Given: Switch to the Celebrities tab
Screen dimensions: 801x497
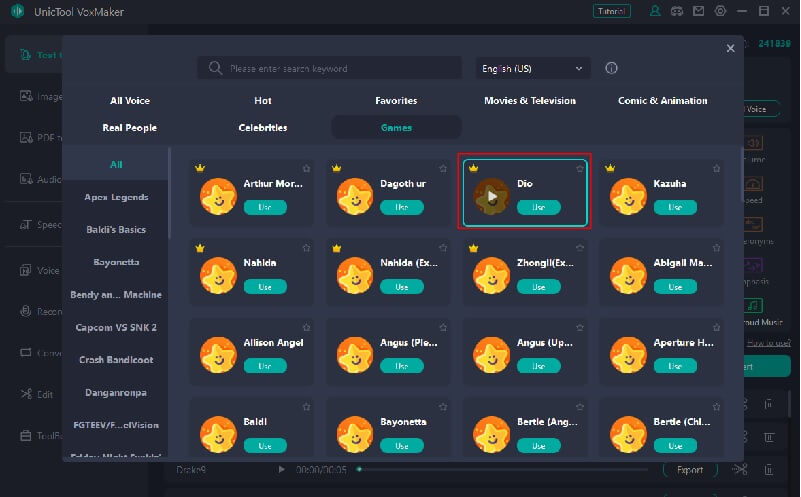Looking at the screenshot, I should click(263, 128).
